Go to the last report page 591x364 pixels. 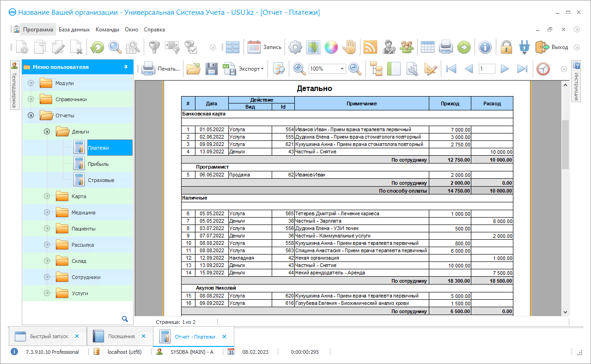(x=522, y=69)
